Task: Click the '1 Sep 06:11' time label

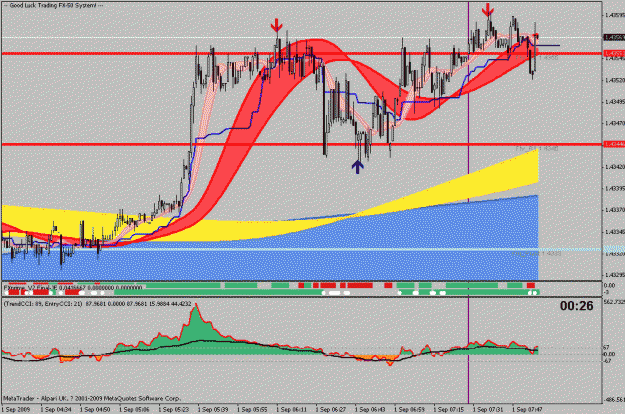Action: coord(292,409)
